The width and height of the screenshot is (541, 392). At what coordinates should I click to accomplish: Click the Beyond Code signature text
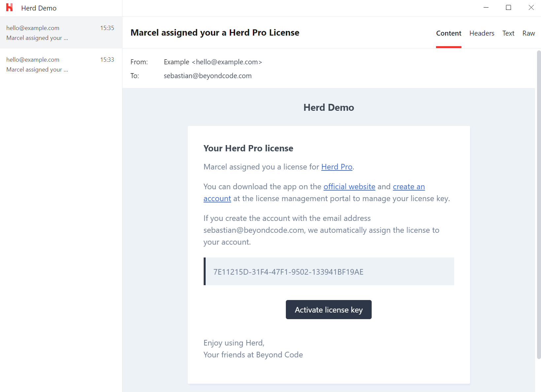tap(253, 354)
